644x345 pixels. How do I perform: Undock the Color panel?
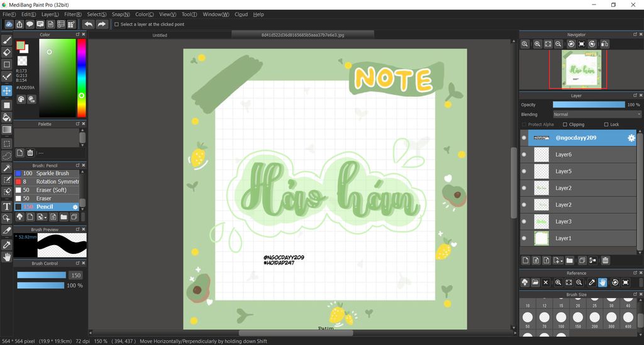77,35
